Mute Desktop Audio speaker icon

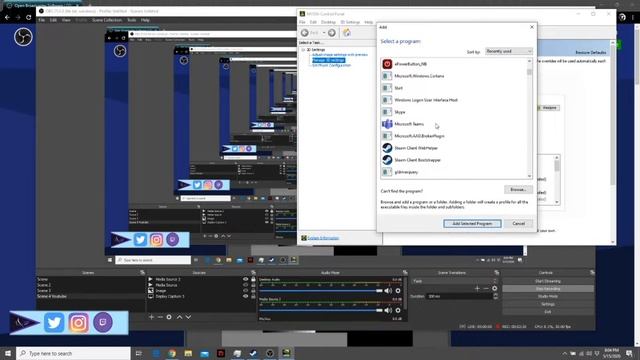(x=388, y=291)
